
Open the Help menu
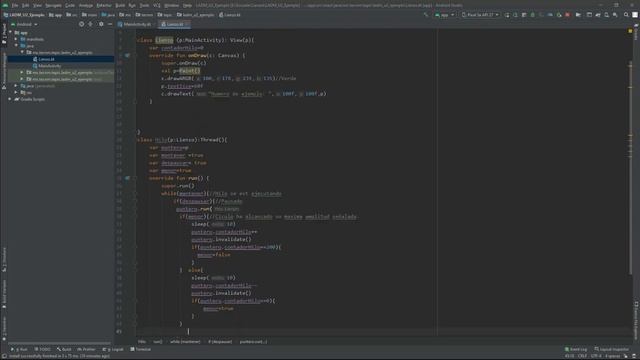tap(187, 5)
